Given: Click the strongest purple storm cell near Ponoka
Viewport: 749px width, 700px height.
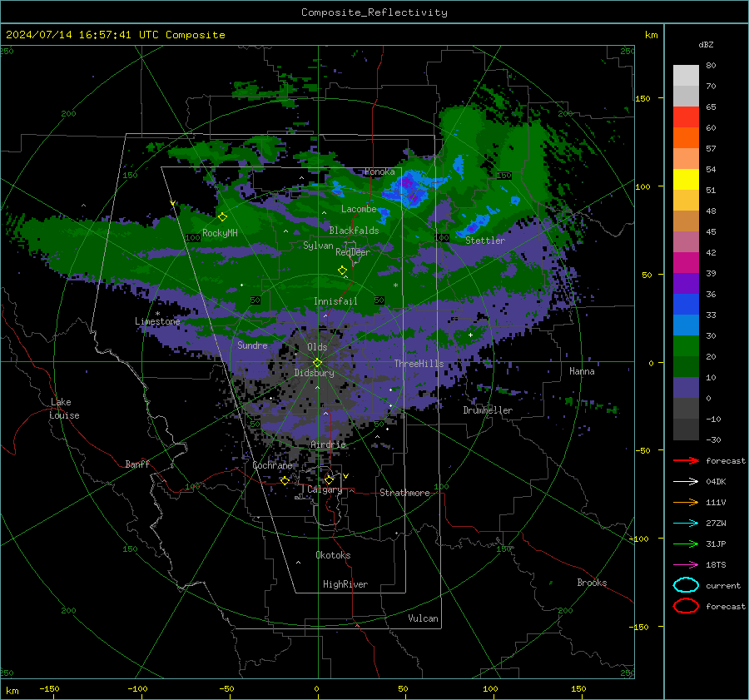Looking at the screenshot, I should tap(409, 189).
